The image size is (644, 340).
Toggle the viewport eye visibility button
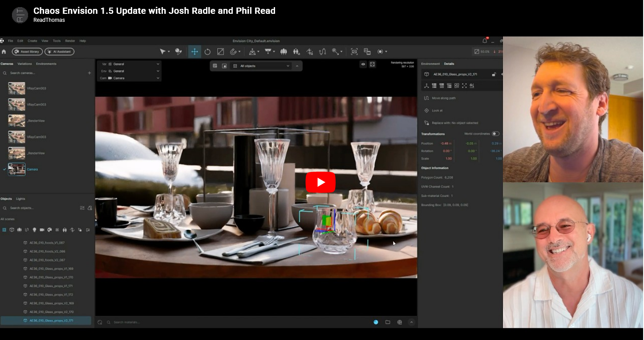[363, 64]
